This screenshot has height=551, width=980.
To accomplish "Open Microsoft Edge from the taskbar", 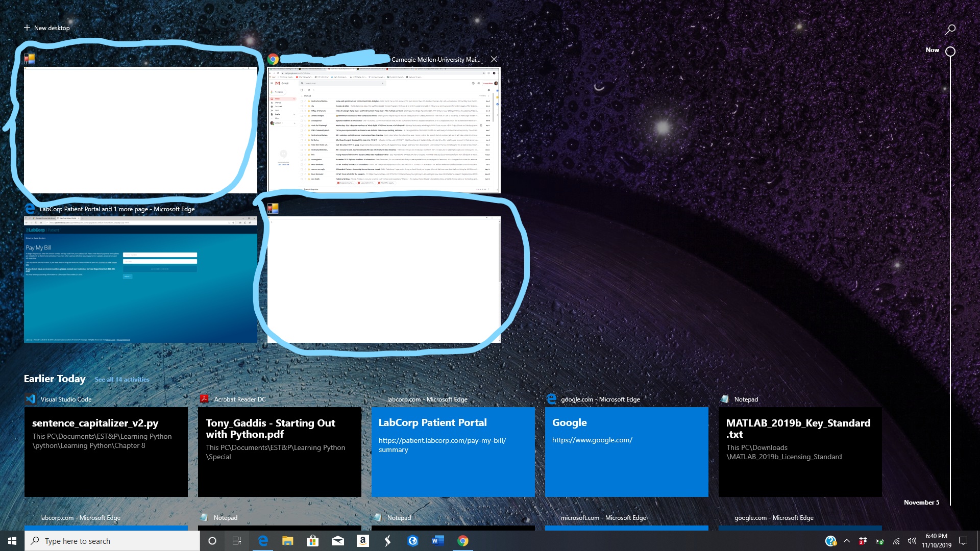I will coord(263,541).
